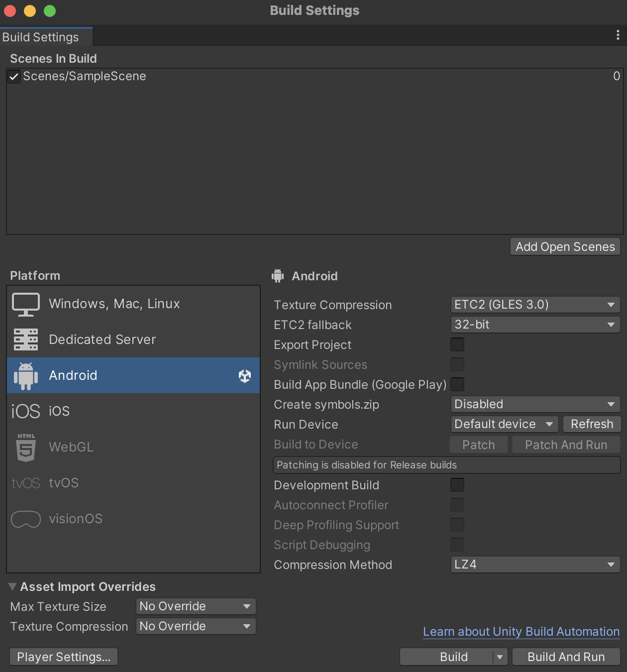This screenshot has height=672, width=627.
Task: Click the visionOS headset icon
Action: (26, 519)
